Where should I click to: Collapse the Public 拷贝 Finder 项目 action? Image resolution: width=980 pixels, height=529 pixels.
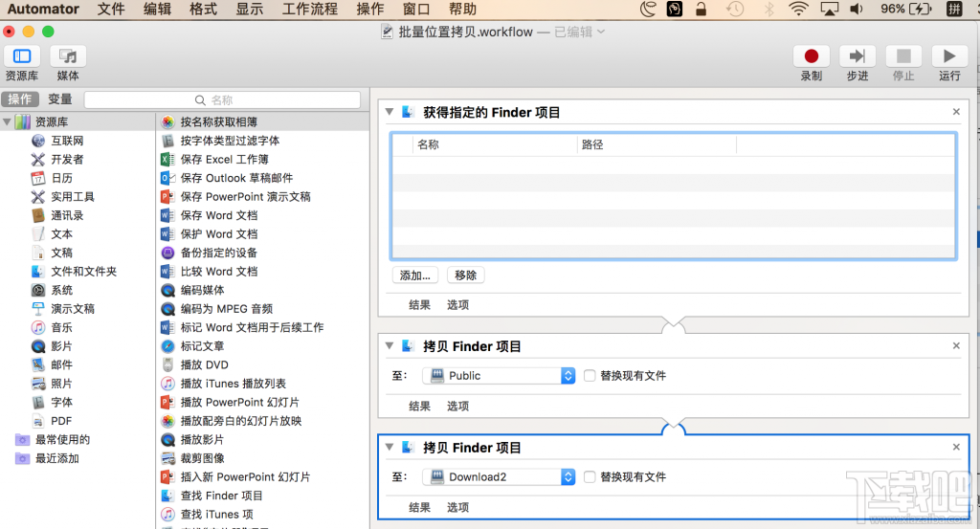[390, 345]
